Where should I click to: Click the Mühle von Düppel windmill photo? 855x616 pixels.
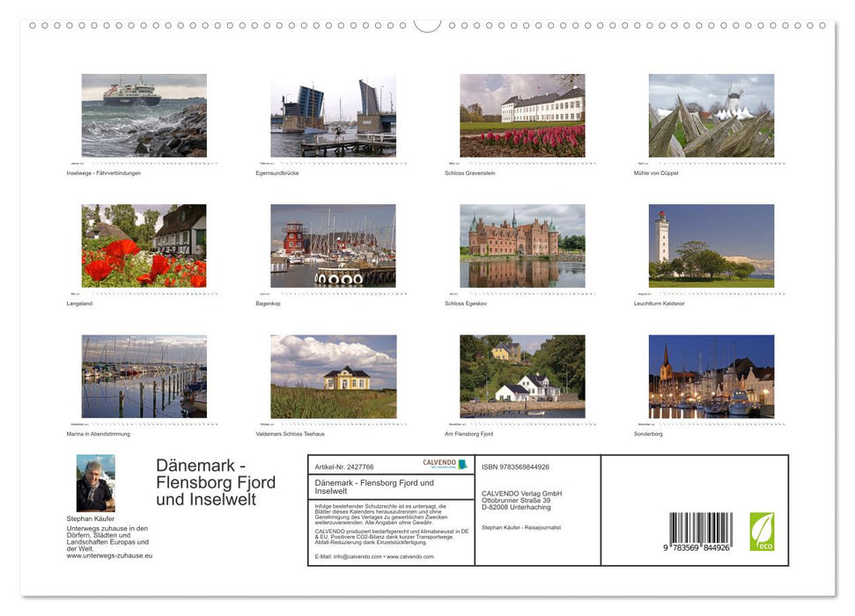(x=711, y=115)
